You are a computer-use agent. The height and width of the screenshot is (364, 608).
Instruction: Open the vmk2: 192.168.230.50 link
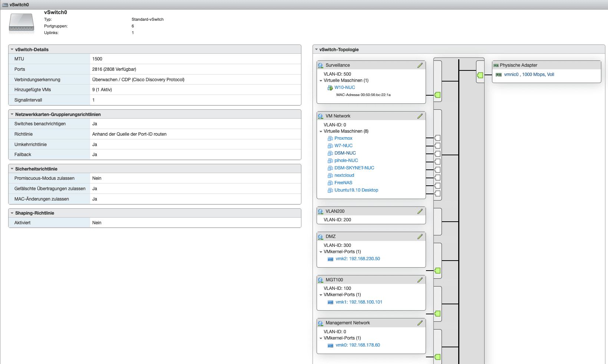point(358,259)
